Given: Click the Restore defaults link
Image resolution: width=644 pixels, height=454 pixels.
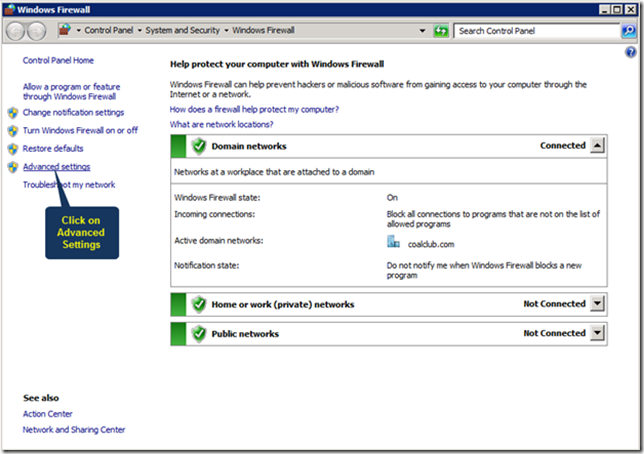Looking at the screenshot, I should click(x=53, y=149).
